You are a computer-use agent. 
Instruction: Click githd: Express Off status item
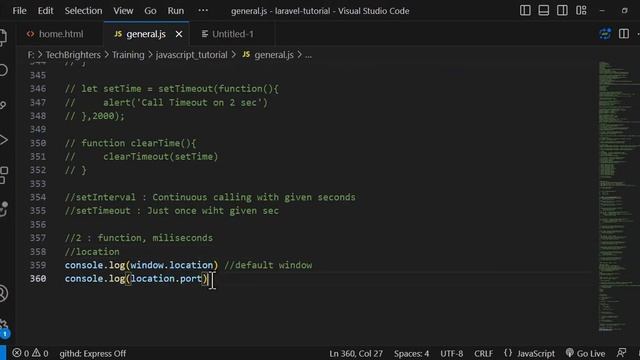click(93, 353)
